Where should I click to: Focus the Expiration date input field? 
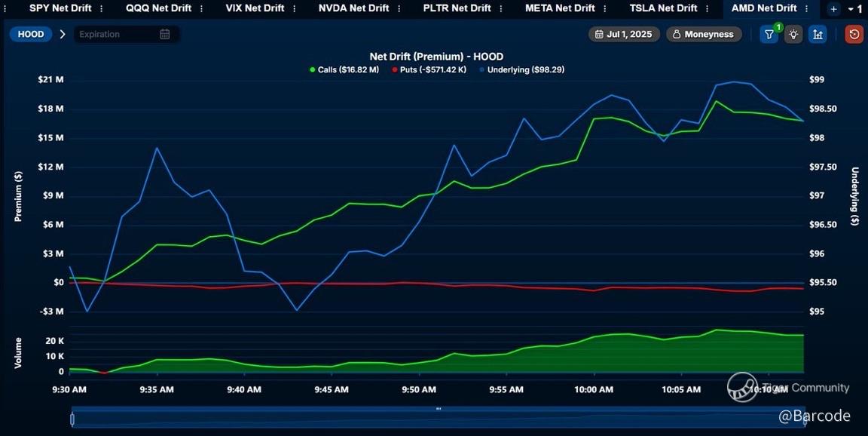click(127, 35)
